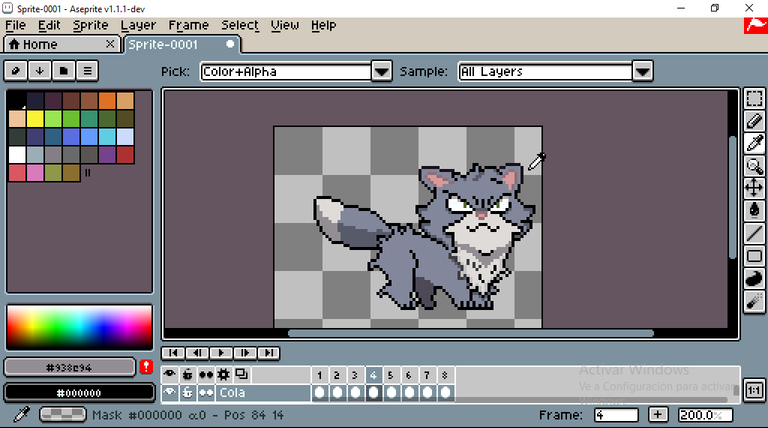768x428 pixels.
Task: Click the 1:1 preview button
Action: coord(754,390)
